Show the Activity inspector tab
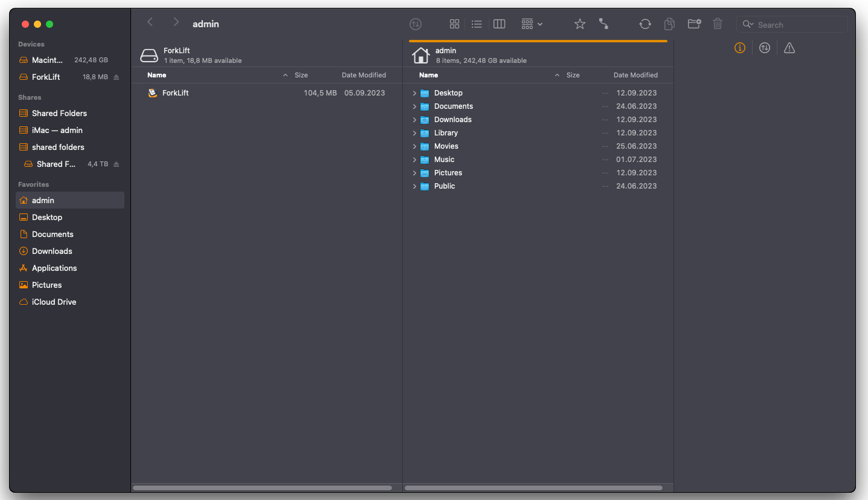 pyautogui.click(x=765, y=48)
